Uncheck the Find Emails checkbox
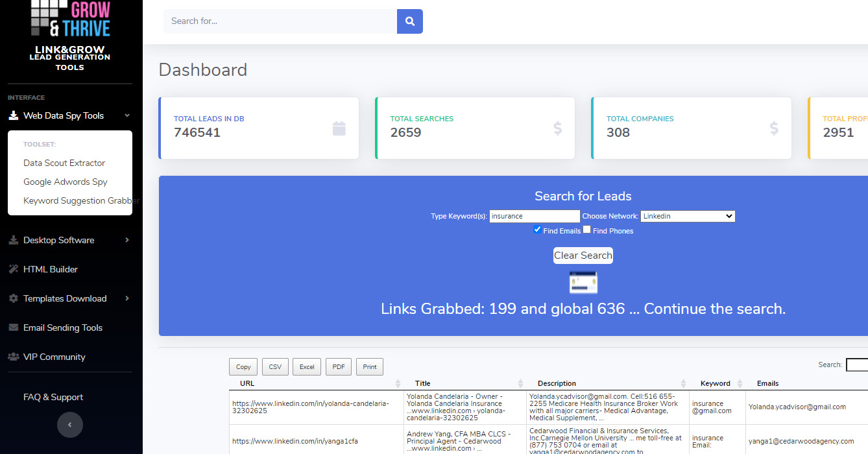The height and width of the screenshot is (454, 868). (x=537, y=230)
